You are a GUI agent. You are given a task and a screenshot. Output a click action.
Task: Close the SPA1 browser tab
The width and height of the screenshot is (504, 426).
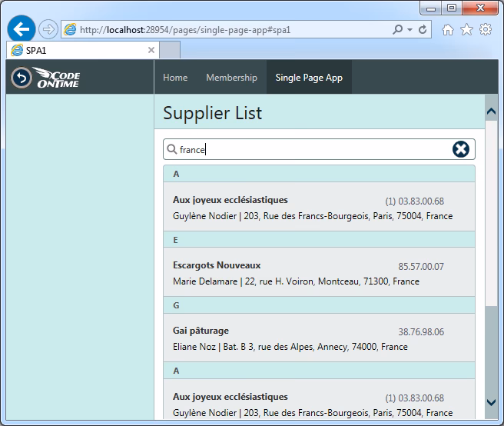click(151, 50)
